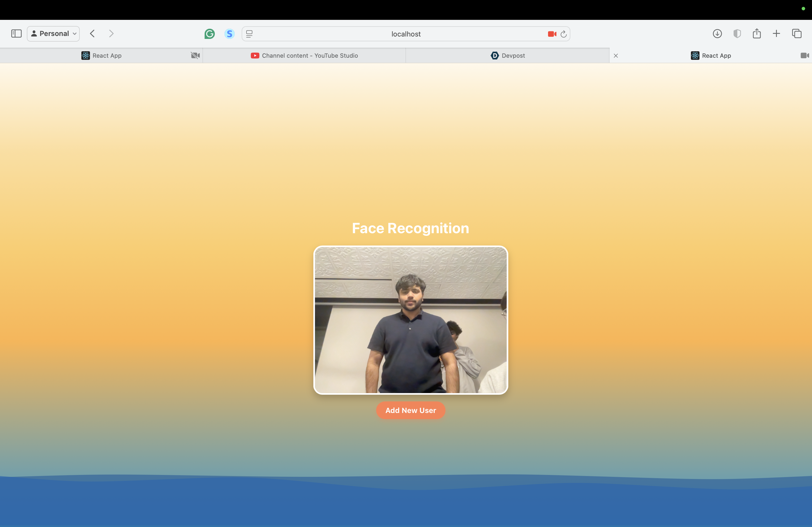
Task: Open the Personal profile dropdown
Action: (53, 33)
